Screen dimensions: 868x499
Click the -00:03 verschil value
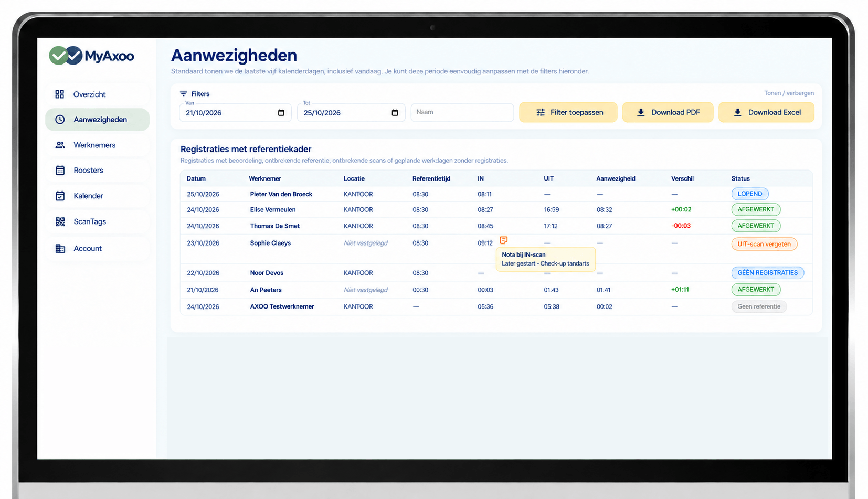click(681, 226)
